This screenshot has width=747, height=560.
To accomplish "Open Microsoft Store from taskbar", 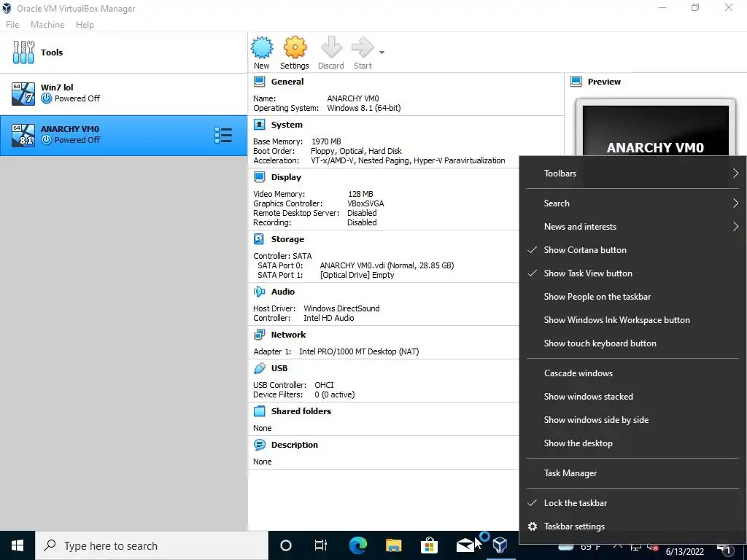I will [x=429, y=545].
